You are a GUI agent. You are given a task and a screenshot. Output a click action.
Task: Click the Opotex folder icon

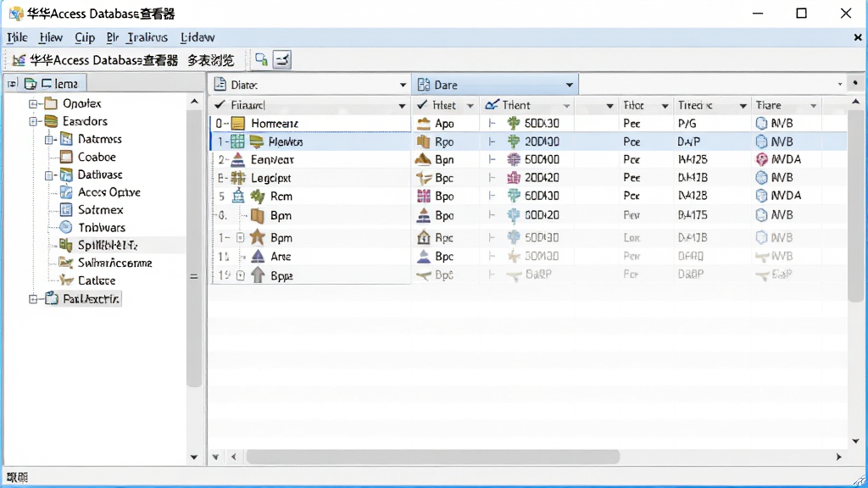(x=51, y=103)
